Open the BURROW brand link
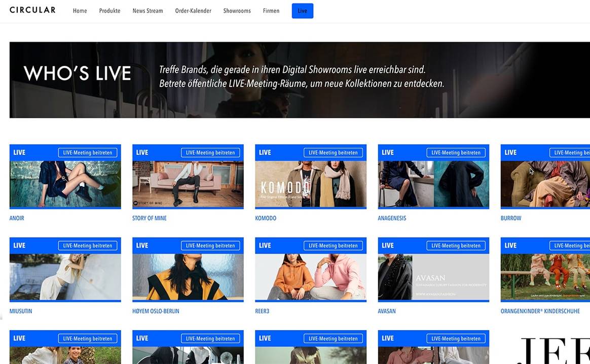 [510, 218]
